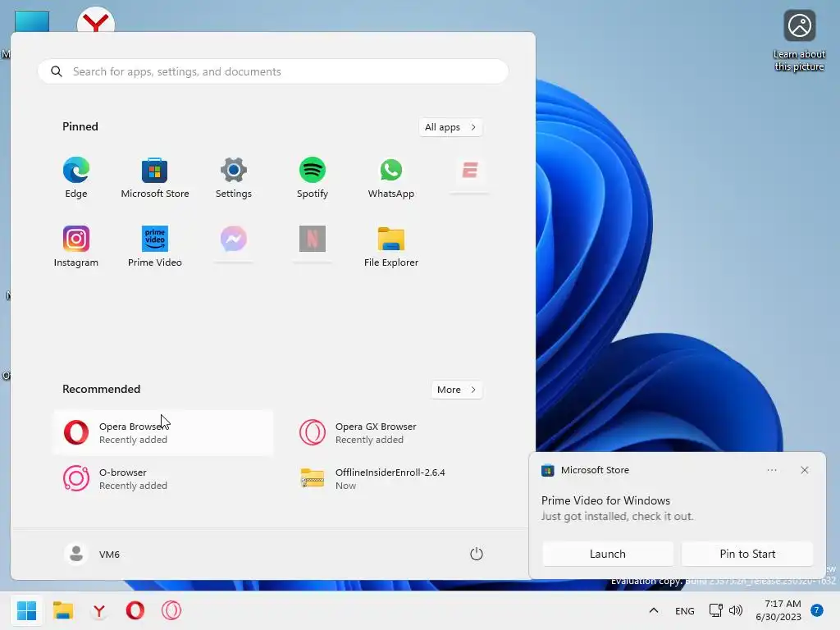Show hidden system tray icons

point(654,610)
